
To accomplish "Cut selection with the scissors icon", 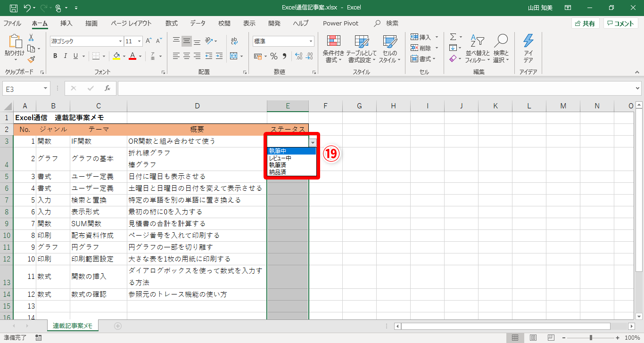I will 31,38.
